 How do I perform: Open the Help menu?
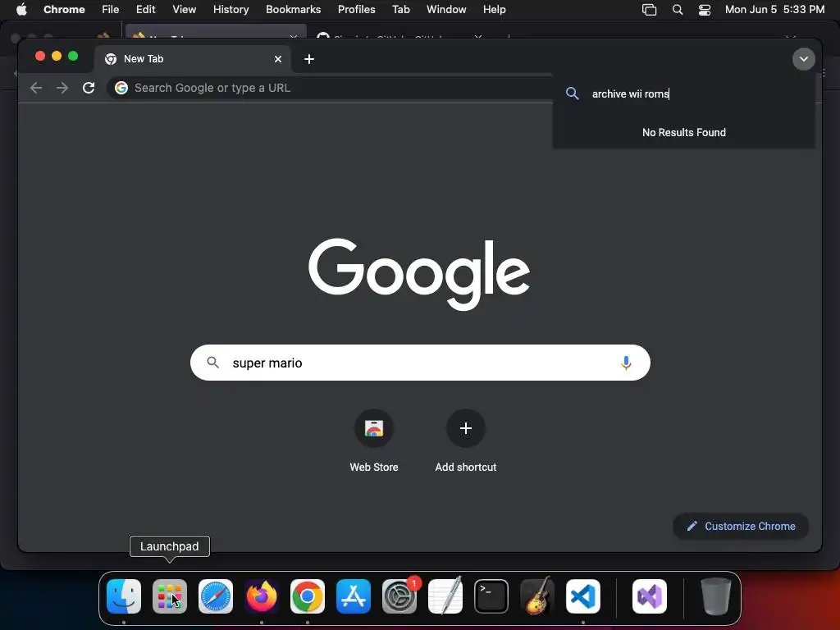494,10
